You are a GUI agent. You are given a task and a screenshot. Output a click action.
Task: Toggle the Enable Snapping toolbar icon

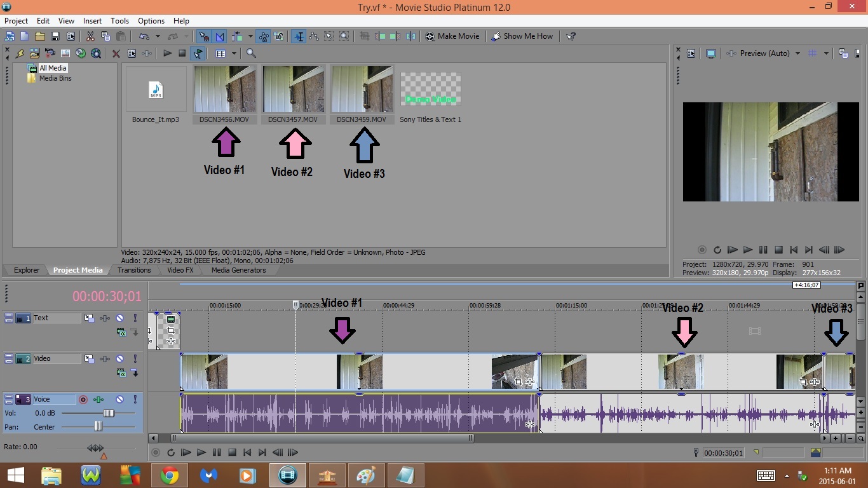[203, 36]
